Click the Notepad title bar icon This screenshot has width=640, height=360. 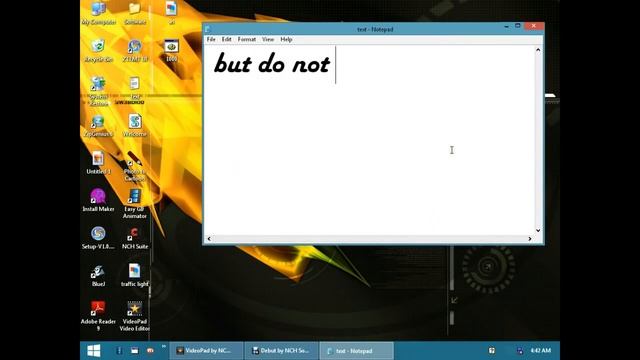click(208, 29)
